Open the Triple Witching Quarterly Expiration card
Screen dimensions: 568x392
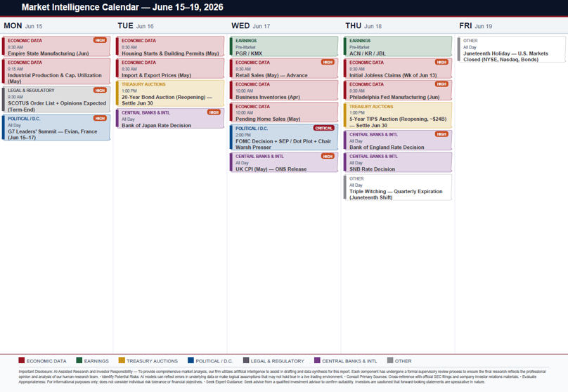point(398,188)
